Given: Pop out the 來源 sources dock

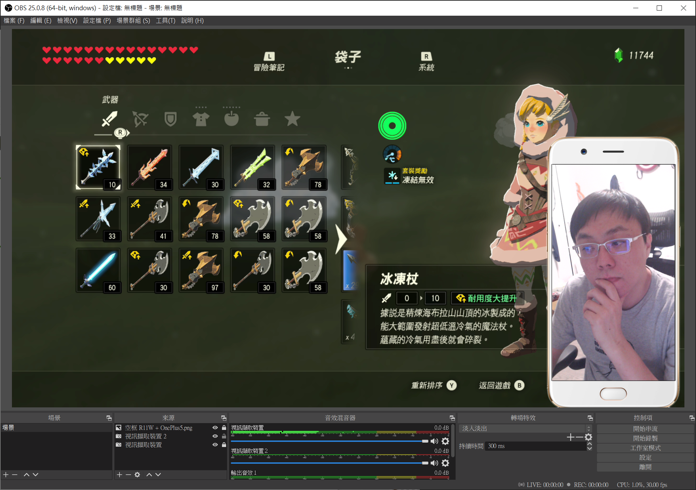Looking at the screenshot, I should [223, 418].
